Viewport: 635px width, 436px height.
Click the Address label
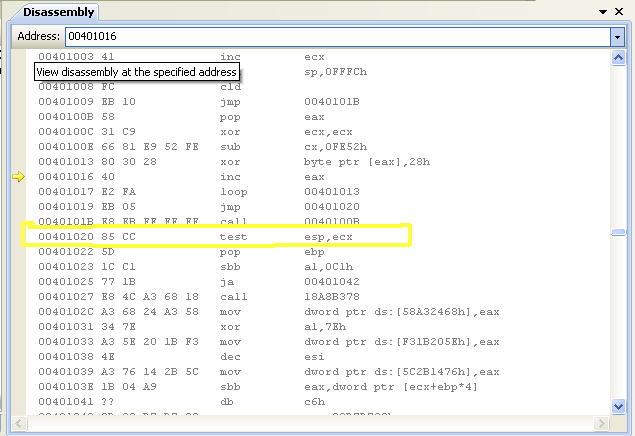[x=38, y=36]
